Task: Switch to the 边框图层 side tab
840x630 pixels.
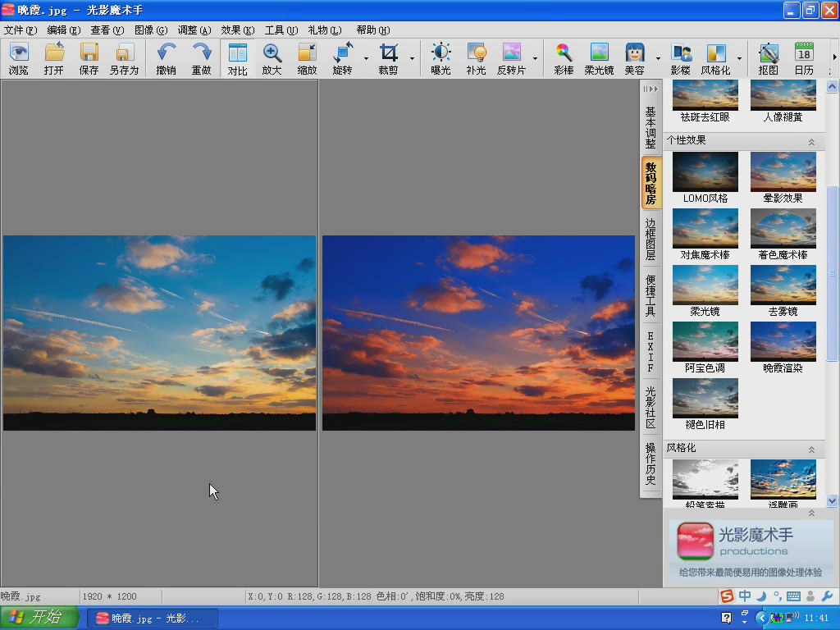Action: point(651,239)
